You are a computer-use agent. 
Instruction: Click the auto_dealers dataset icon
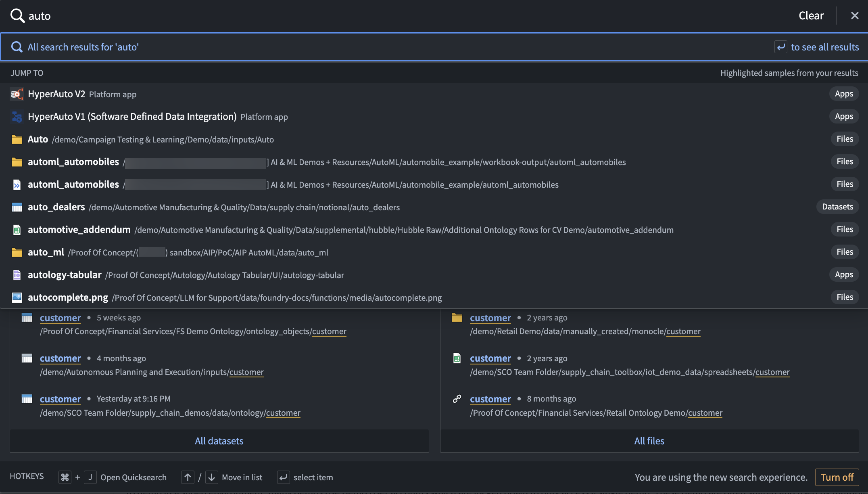click(17, 207)
